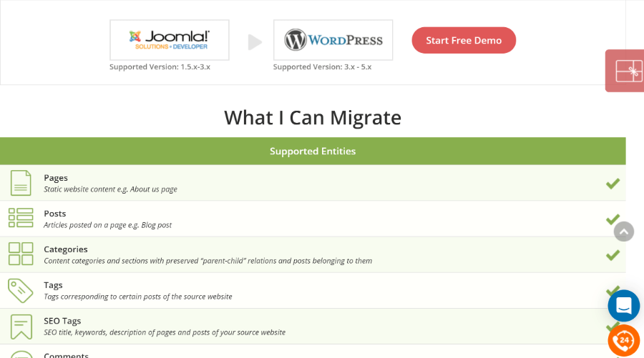
Task: Click 'Static website content e.g. About us page'
Action: 110,189
